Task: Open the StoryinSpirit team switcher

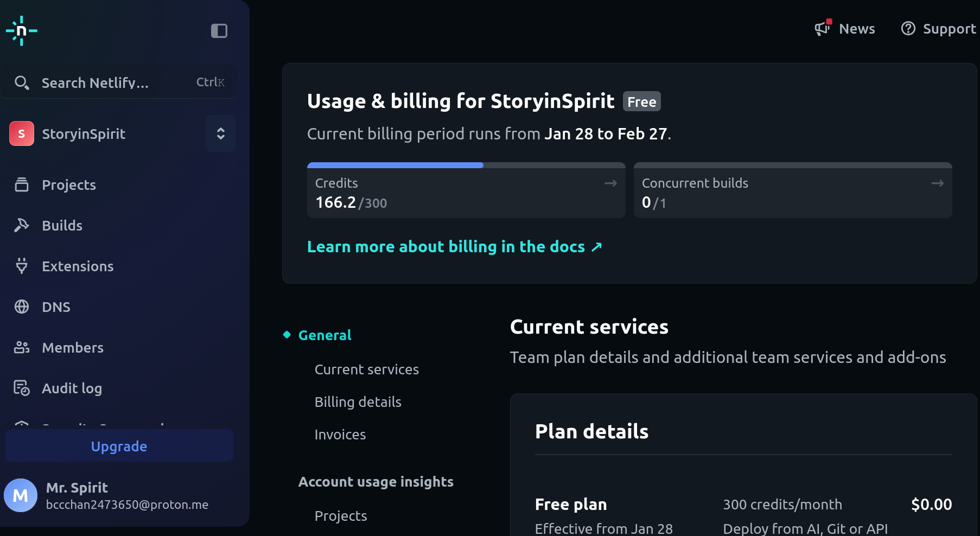Action: 220,133
